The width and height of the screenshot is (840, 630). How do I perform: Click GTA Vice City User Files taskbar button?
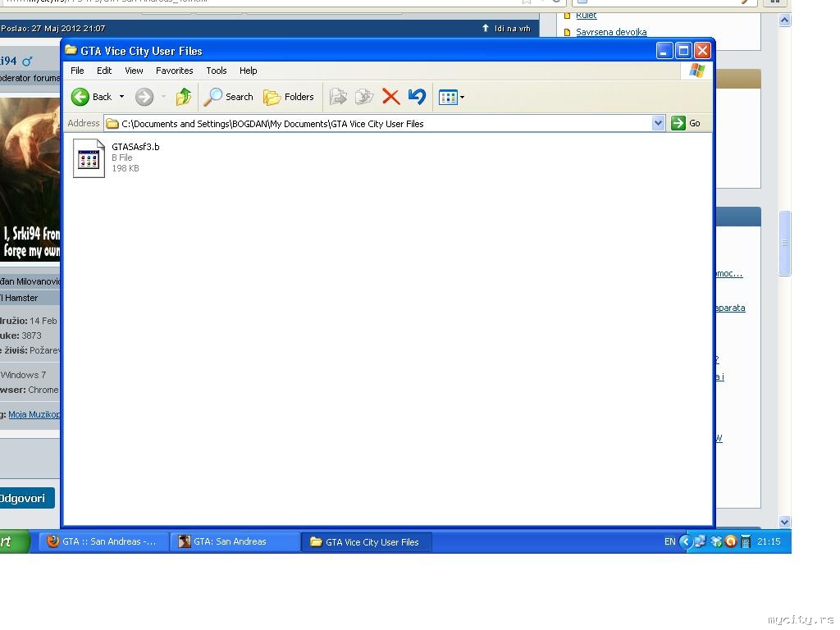(367, 542)
